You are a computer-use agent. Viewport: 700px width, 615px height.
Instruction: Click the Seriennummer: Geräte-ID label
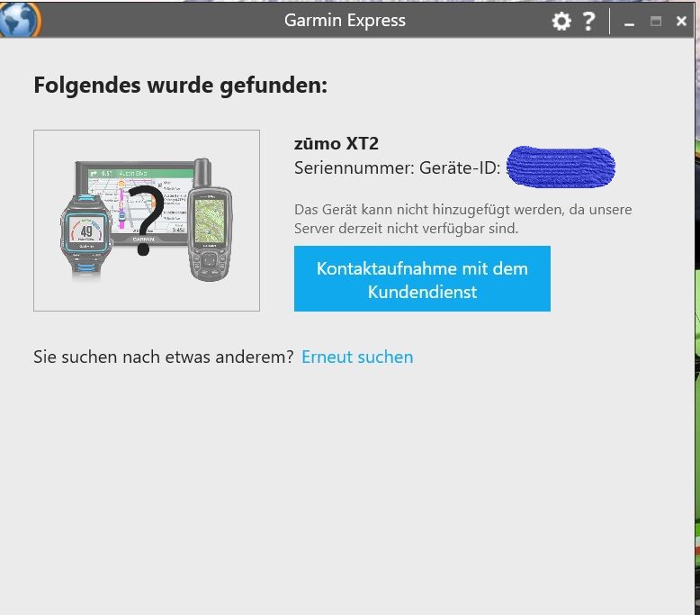point(397,167)
